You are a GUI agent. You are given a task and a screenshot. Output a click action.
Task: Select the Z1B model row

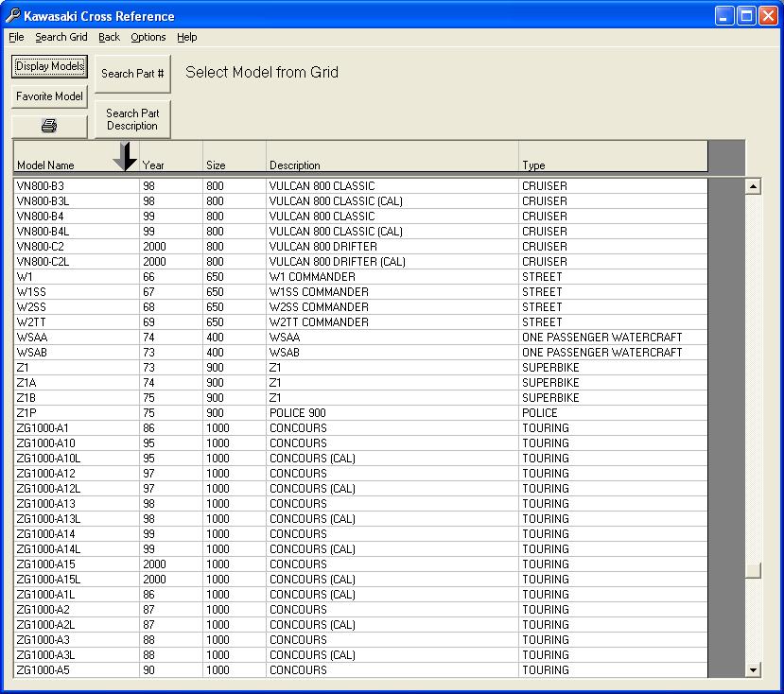360,397
